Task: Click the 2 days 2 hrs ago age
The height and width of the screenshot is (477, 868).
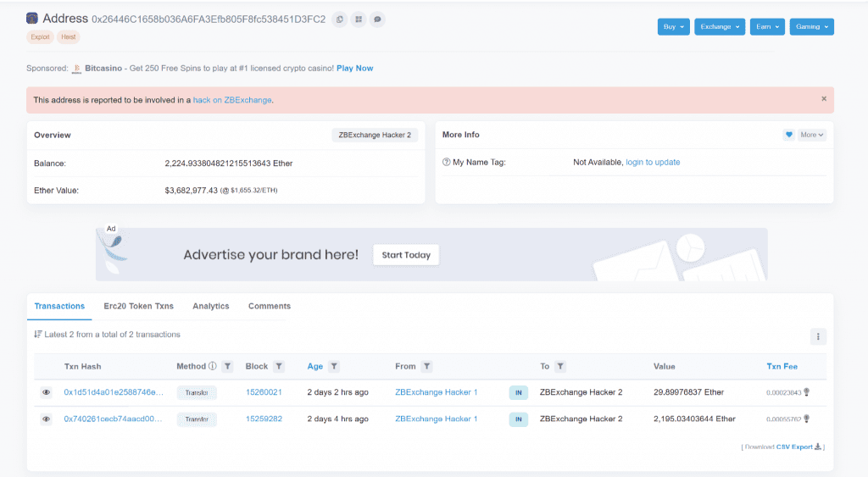Action: point(337,392)
